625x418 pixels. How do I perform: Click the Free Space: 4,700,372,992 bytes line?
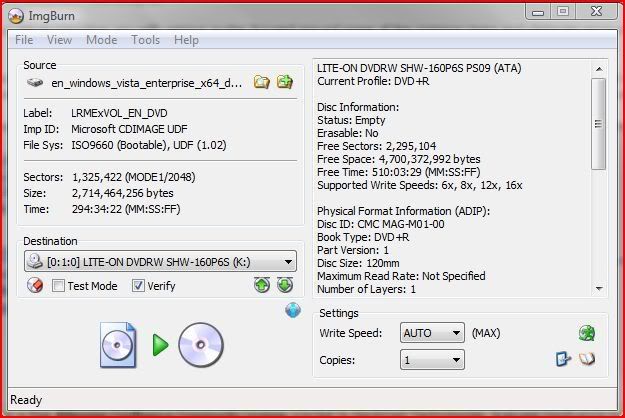(x=399, y=159)
